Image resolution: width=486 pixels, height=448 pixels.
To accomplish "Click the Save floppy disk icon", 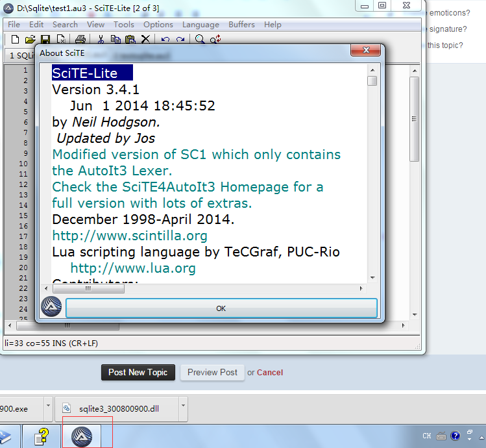I will [45, 39].
